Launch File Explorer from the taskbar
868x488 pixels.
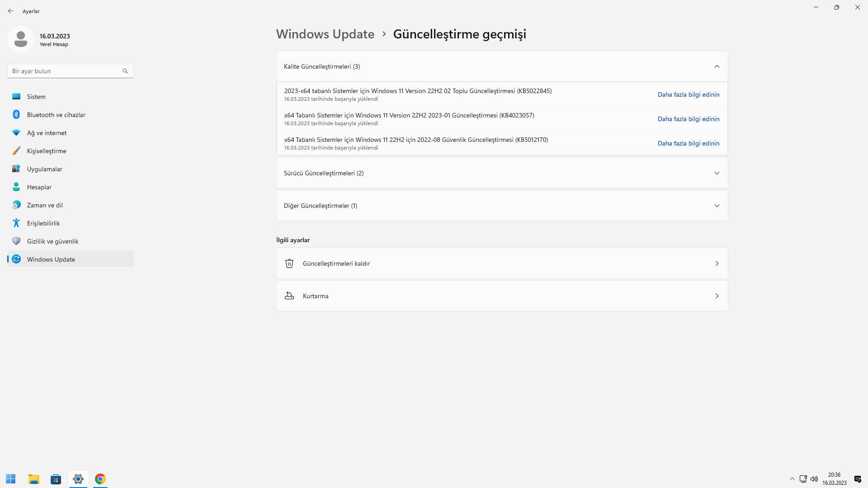click(34, 479)
